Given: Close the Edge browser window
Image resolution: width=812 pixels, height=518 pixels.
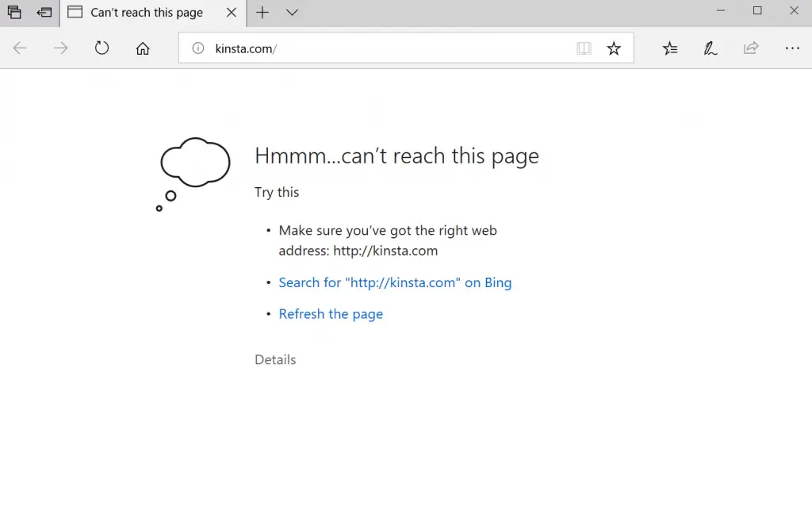Looking at the screenshot, I should 794,11.
